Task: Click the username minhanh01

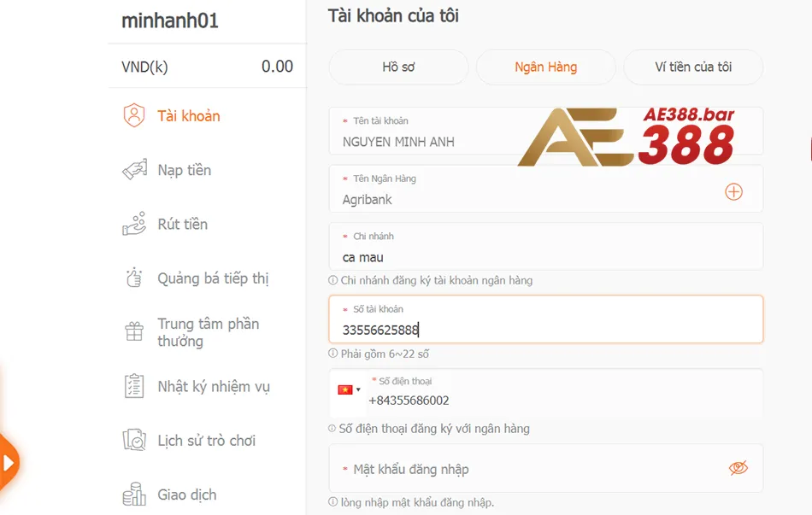Action: pos(170,20)
